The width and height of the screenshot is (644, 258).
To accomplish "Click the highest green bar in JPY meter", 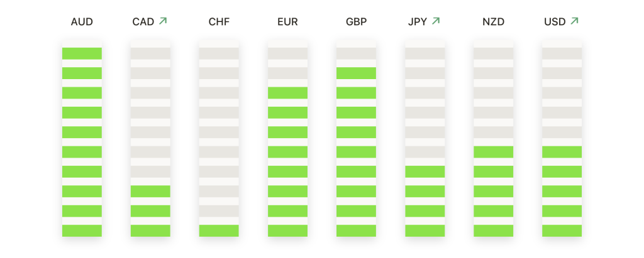I will tap(425, 171).
